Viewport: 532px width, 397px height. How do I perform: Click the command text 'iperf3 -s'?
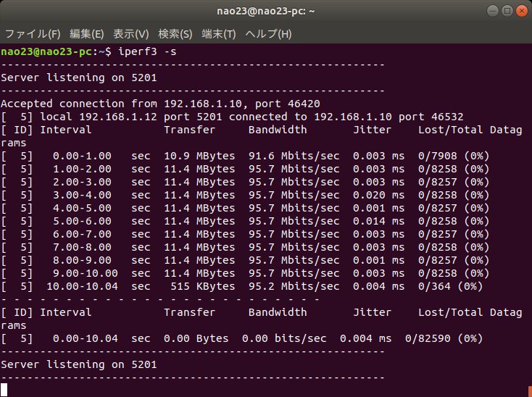(x=147, y=52)
